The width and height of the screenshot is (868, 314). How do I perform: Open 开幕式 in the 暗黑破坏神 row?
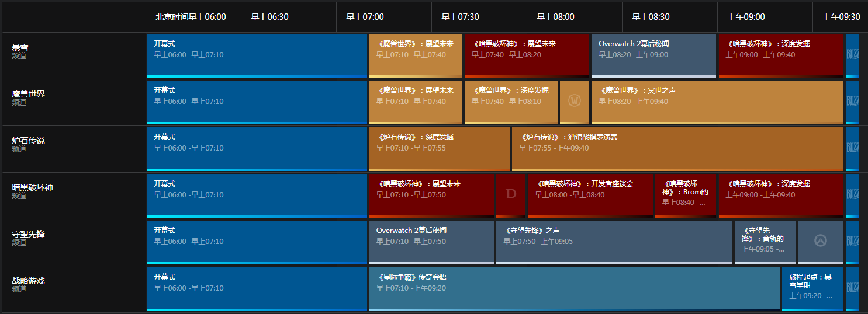pyautogui.click(x=257, y=195)
